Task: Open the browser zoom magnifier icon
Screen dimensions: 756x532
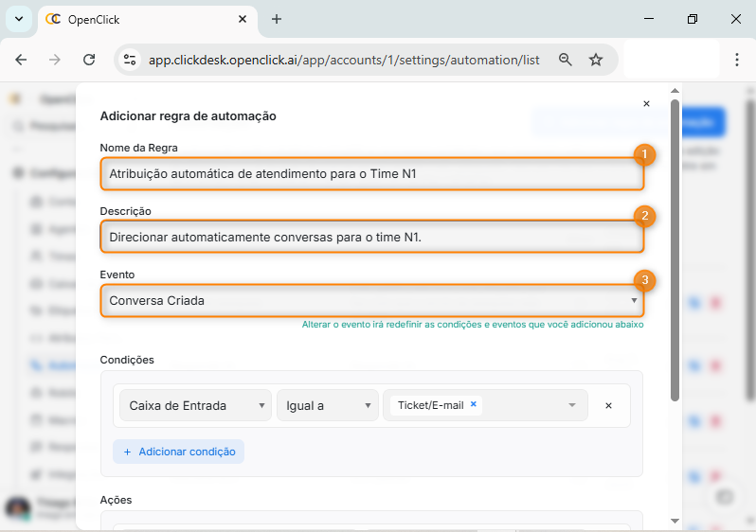Action: [566, 60]
